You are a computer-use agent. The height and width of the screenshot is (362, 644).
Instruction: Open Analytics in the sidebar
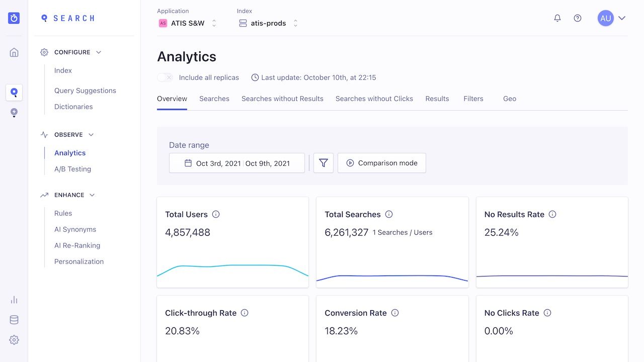(70, 153)
